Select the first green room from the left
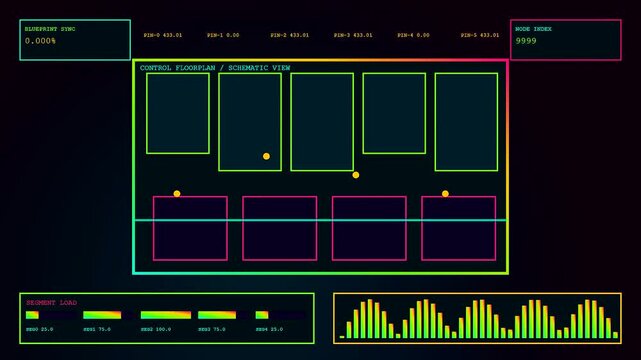This screenshot has width=641, height=360. 178,113
